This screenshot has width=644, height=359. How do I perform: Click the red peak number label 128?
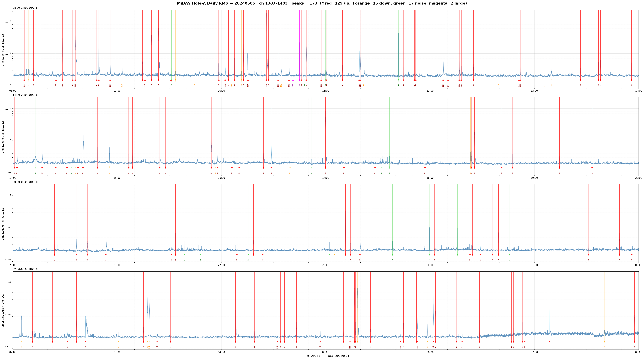(588, 260)
